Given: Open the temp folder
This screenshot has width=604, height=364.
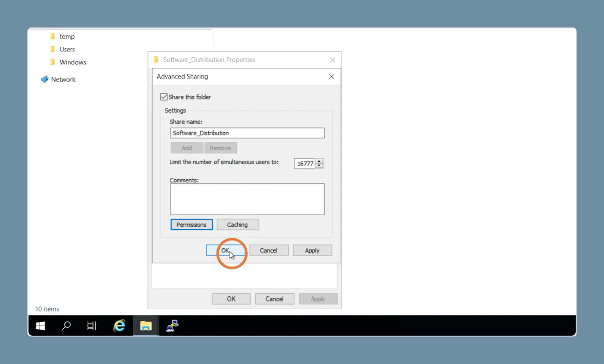Looking at the screenshot, I should (x=67, y=36).
